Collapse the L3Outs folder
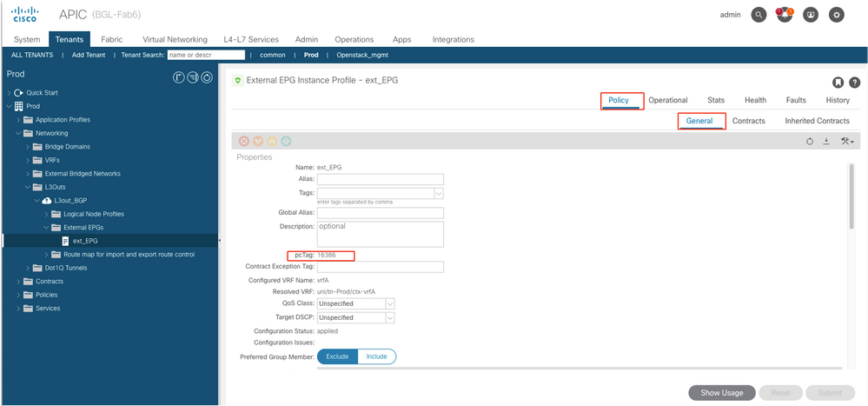 28,187
